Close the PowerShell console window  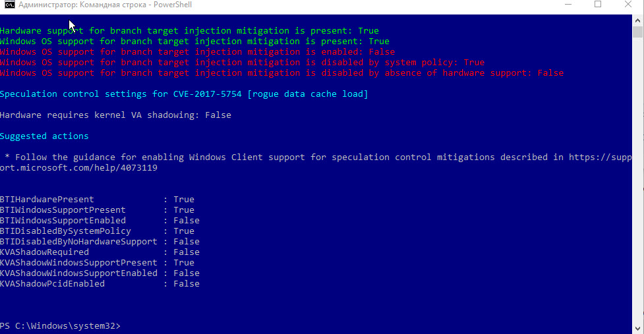629,5
